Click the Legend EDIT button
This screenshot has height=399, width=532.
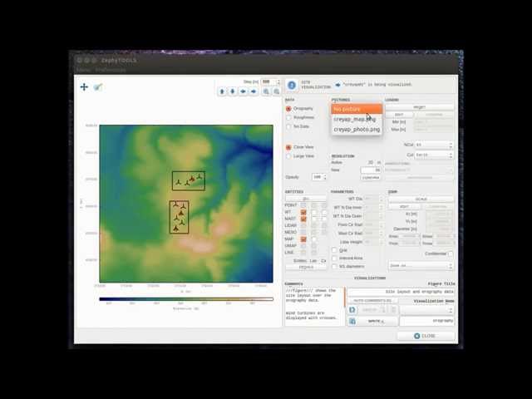coord(399,115)
